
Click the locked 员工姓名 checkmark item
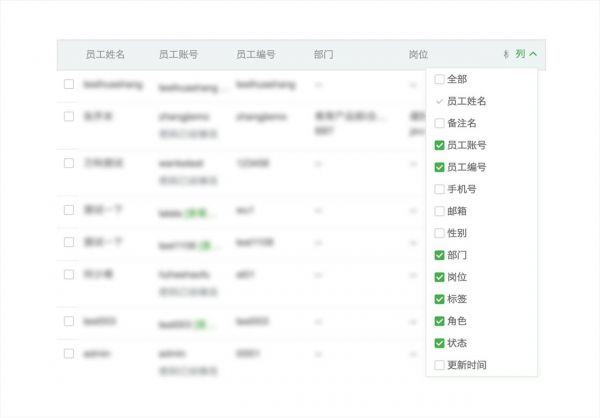pyautogui.click(x=465, y=101)
